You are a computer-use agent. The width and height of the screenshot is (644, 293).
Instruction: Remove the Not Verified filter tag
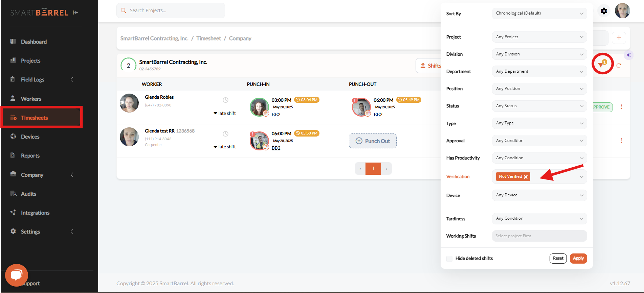526,177
